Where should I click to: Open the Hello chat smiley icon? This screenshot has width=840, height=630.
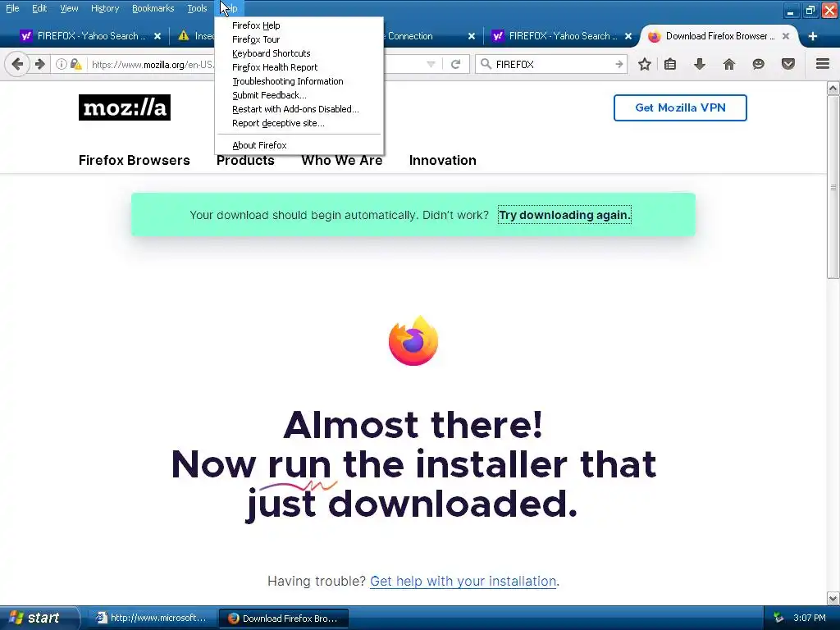(758, 64)
